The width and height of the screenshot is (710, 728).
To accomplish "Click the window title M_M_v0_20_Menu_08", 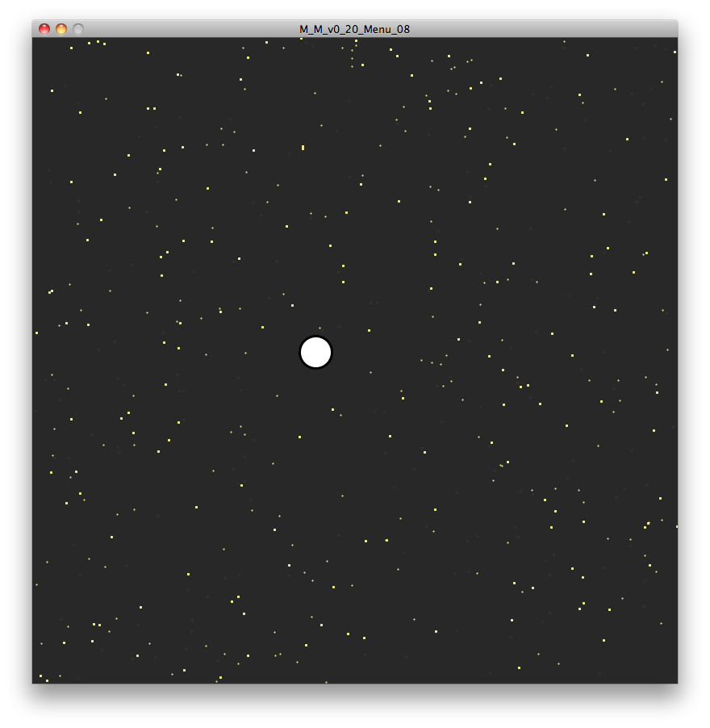I will click(354, 29).
